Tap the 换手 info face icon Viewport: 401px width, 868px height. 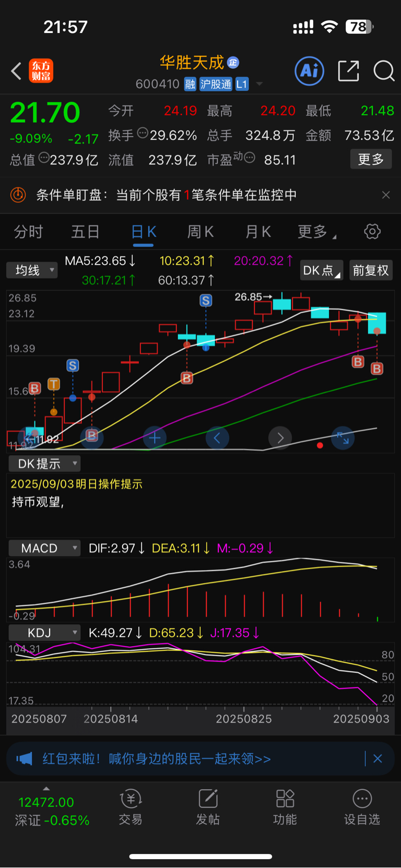(x=143, y=133)
